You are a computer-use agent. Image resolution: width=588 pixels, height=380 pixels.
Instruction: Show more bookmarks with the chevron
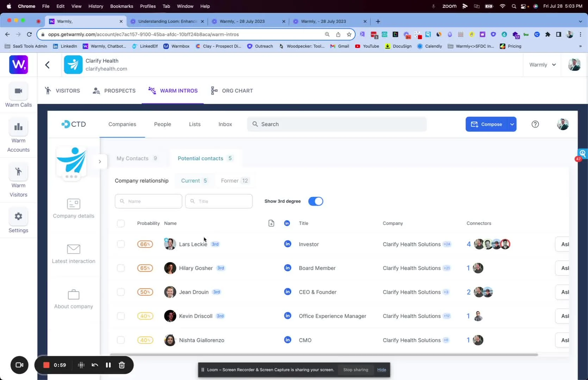tap(580, 46)
